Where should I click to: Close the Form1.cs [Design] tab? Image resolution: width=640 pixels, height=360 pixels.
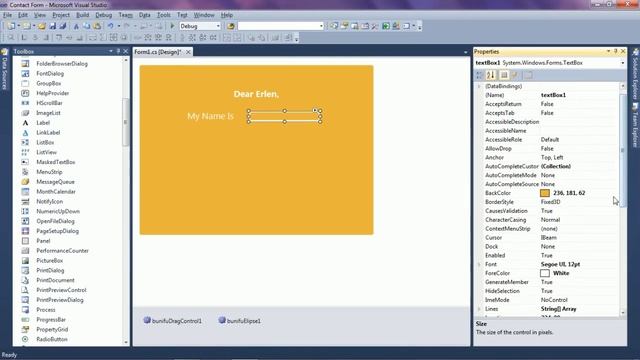point(188,52)
